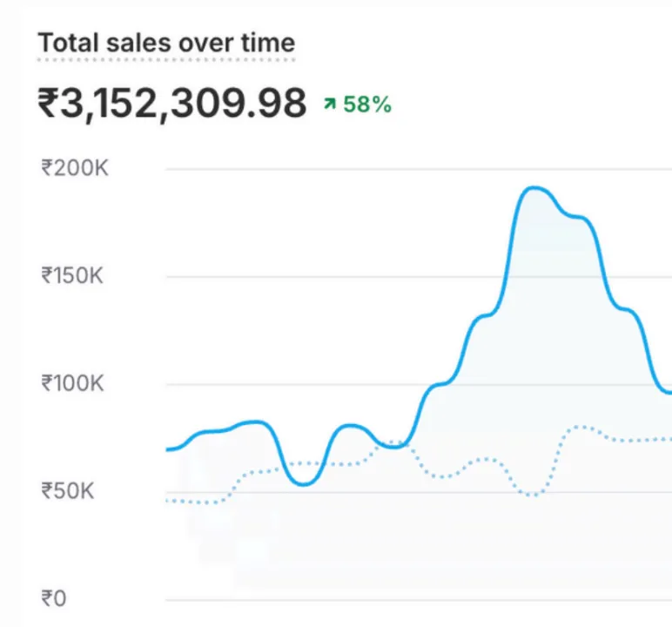
Task: Click where solid line rises above dotted line
Action: 409,442
